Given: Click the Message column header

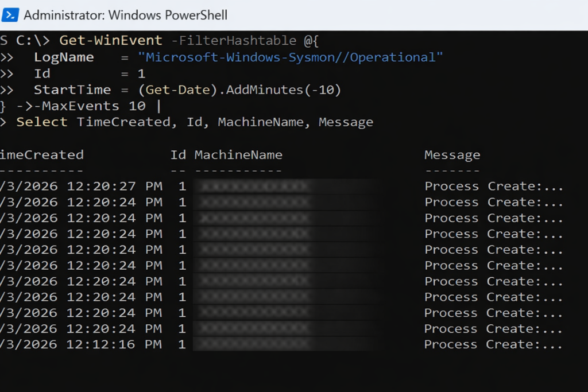Looking at the screenshot, I should [x=452, y=155].
